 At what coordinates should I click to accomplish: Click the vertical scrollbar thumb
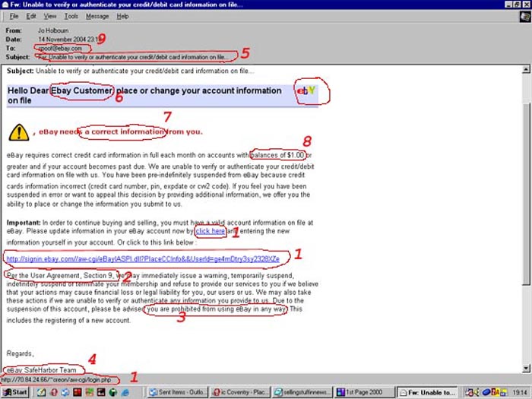[x=526, y=193]
